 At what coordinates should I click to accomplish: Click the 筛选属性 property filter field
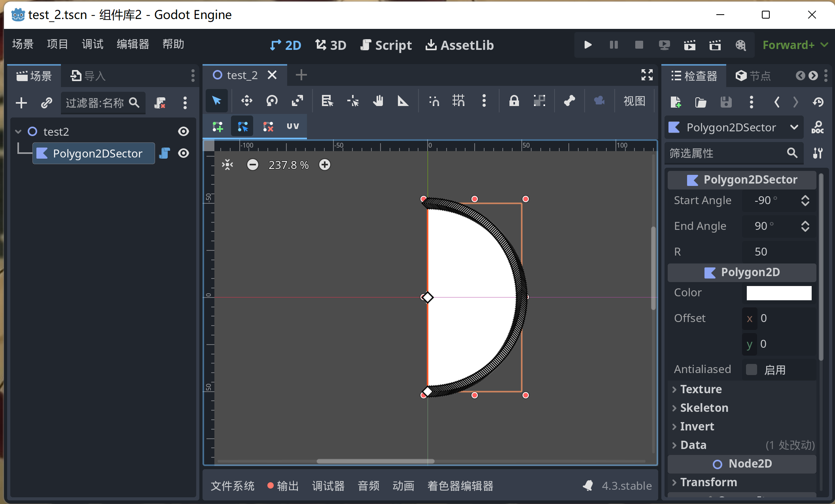pyautogui.click(x=734, y=153)
